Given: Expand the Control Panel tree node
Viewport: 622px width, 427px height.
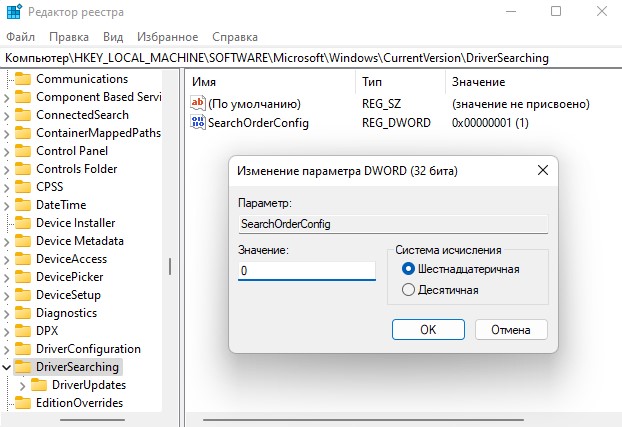Looking at the screenshot, I should (x=7, y=151).
